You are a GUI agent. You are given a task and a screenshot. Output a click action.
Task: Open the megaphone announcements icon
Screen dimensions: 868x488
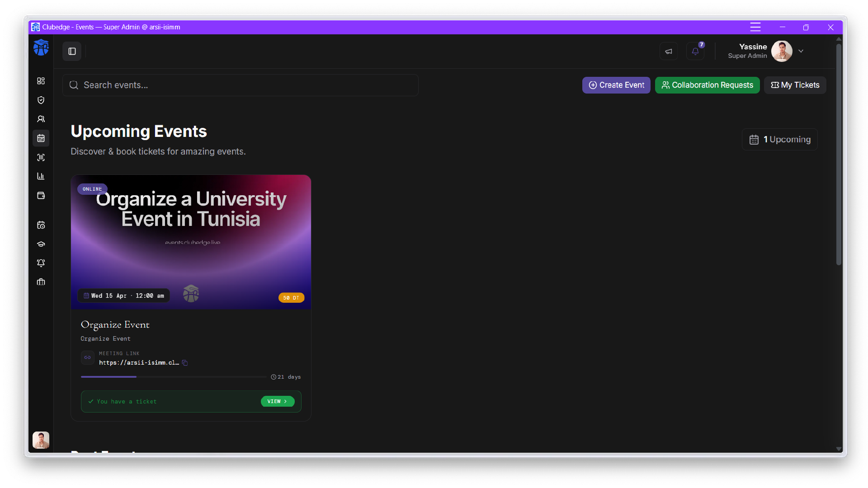tap(669, 52)
